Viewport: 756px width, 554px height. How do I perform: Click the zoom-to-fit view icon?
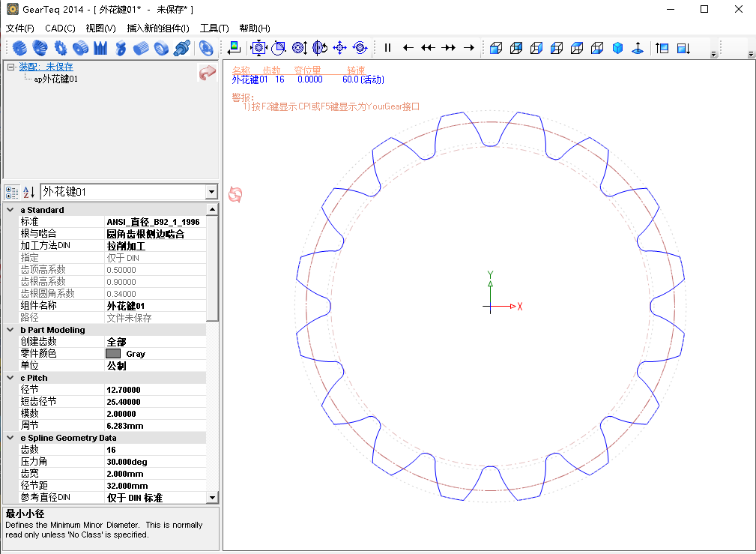tap(258, 48)
